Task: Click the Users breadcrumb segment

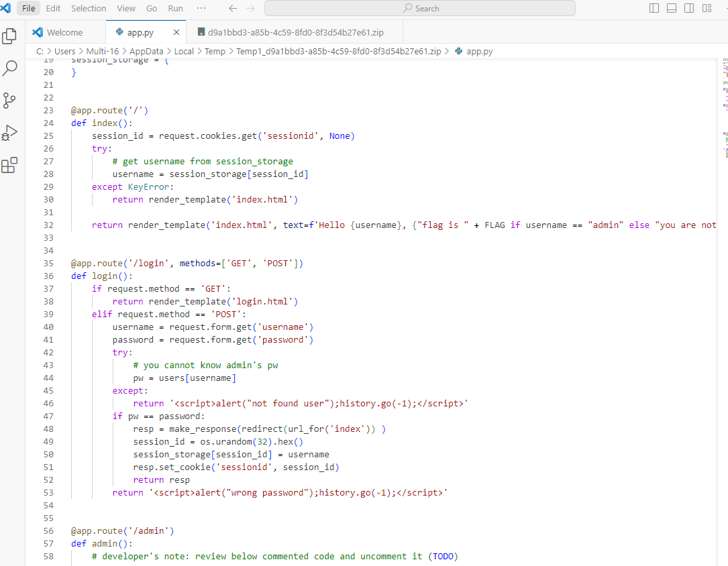Action: tap(64, 51)
